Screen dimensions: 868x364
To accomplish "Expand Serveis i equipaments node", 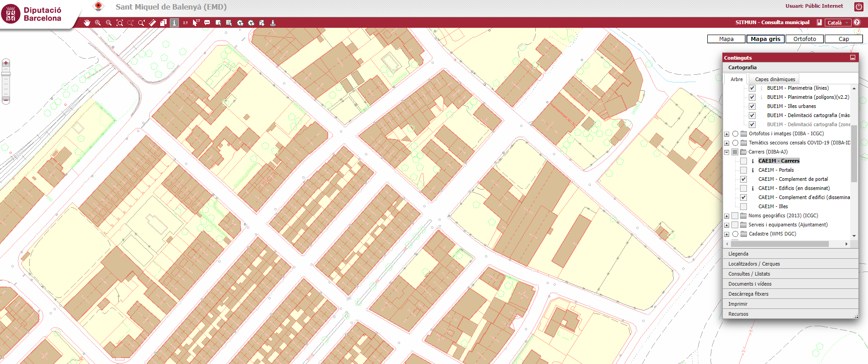I will 727,225.
